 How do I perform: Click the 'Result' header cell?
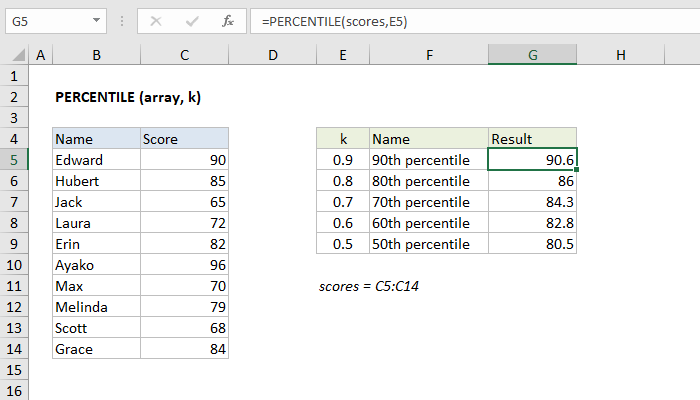[533, 139]
